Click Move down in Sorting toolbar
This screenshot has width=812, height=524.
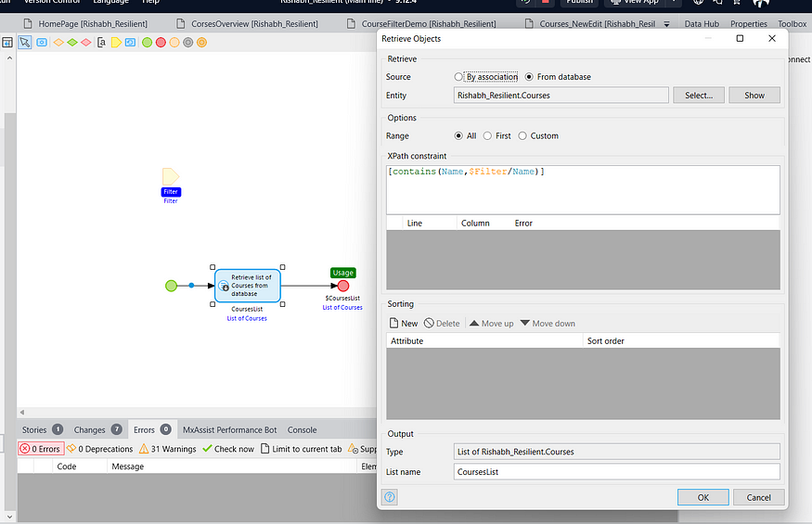[548, 323]
